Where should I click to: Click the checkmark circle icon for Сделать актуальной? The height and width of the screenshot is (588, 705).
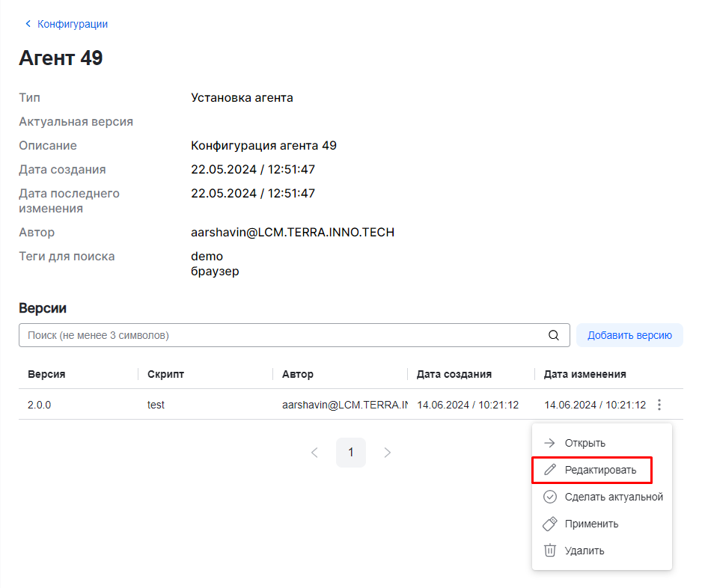[550, 497]
